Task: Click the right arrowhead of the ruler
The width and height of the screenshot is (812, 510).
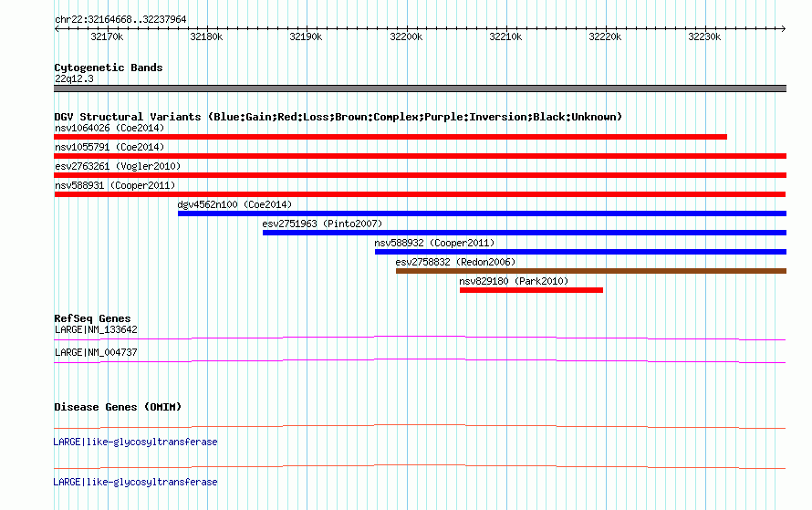Action: pos(784,28)
